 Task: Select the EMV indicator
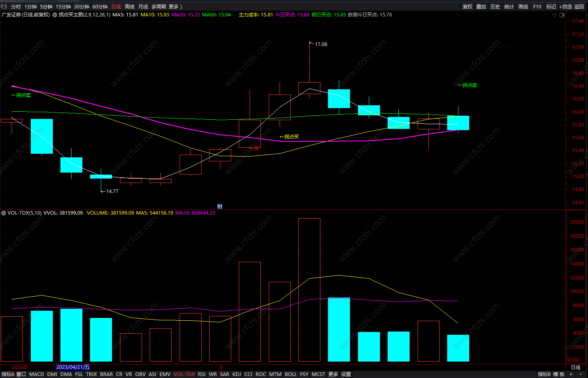(x=165, y=374)
